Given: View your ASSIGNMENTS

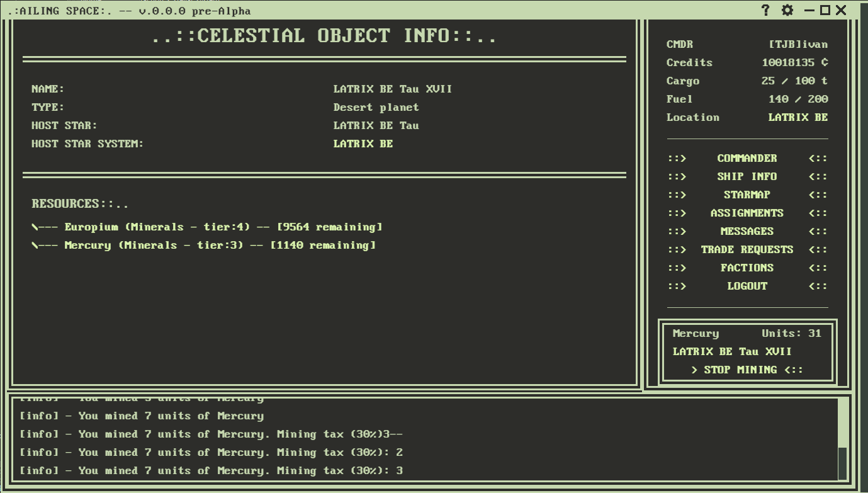Looking at the screenshot, I should point(747,213).
